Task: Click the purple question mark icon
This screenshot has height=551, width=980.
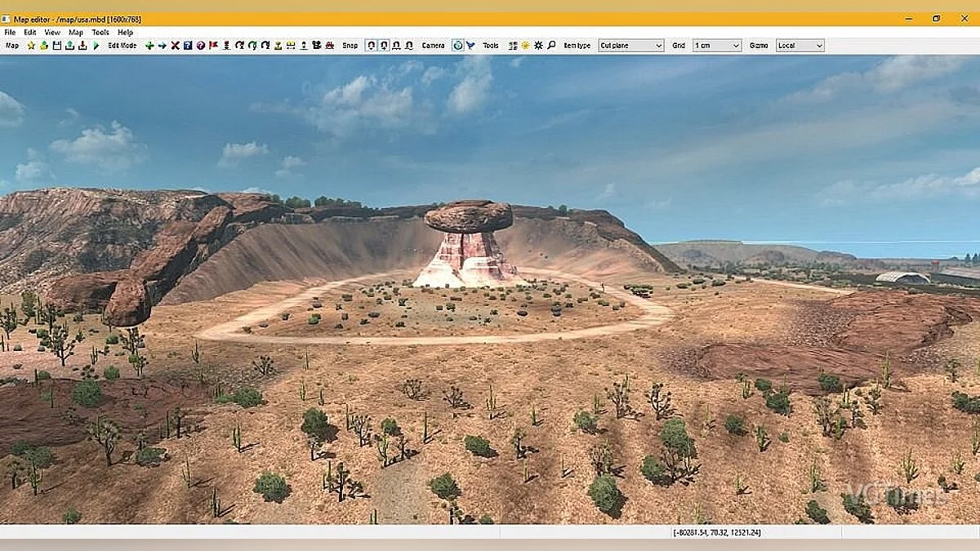Action: [200, 46]
